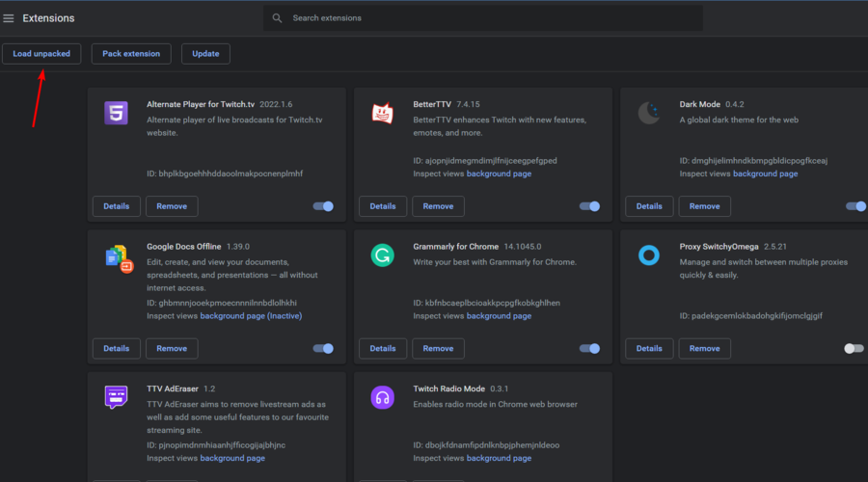
Task: Click the Grammarly for Chrome icon
Action: 383,255
